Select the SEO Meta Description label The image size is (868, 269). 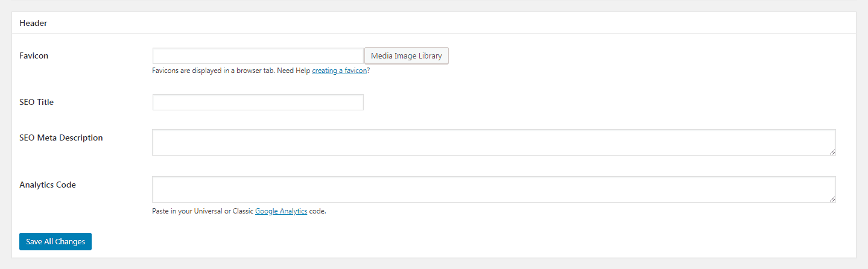click(61, 138)
